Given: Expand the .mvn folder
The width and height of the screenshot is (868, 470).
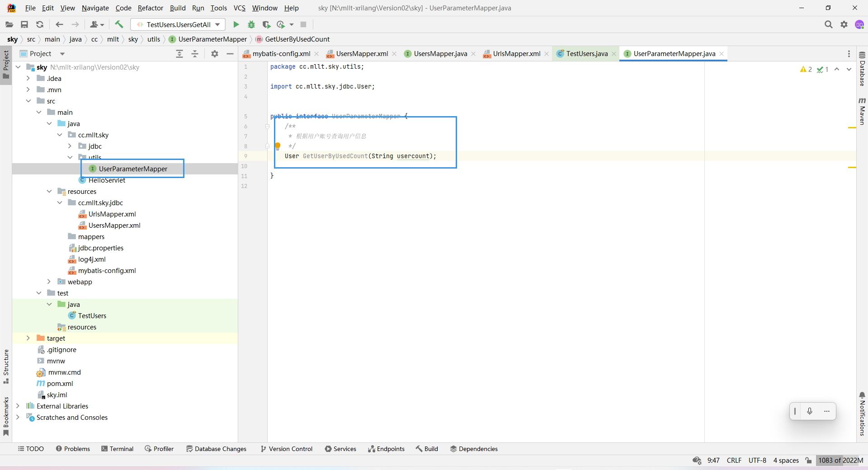Looking at the screenshot, I should coord(28,89).
